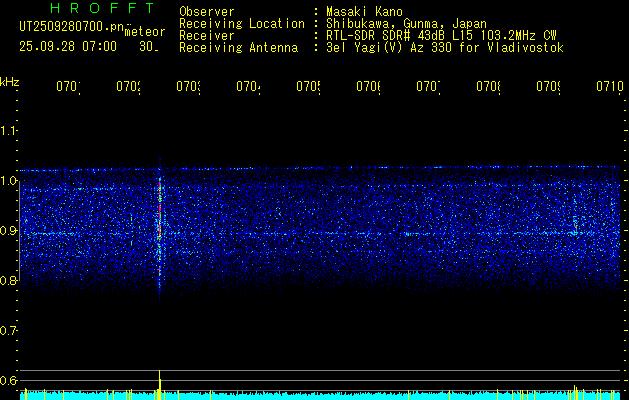The width and height of the screenshot is (629, 400).
Task: Select the UT2509280700 file name label
Action: (x=68, y=26)
